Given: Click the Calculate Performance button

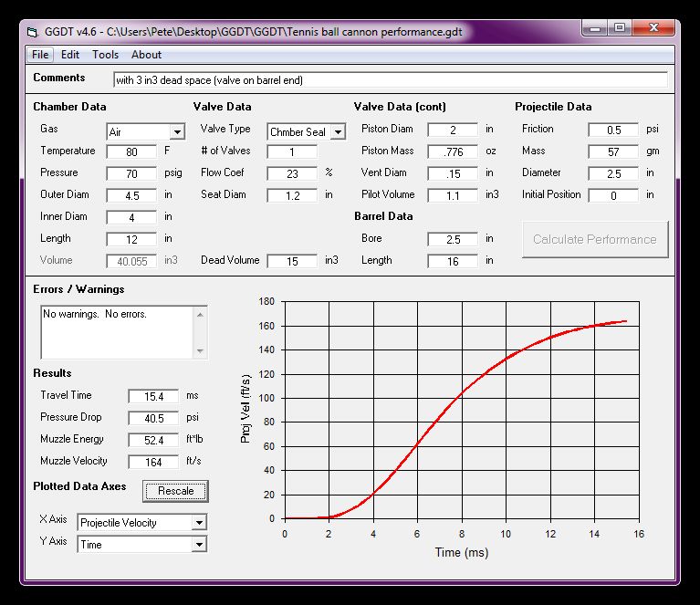Looking at the screenshot, I should pos(594,239).
